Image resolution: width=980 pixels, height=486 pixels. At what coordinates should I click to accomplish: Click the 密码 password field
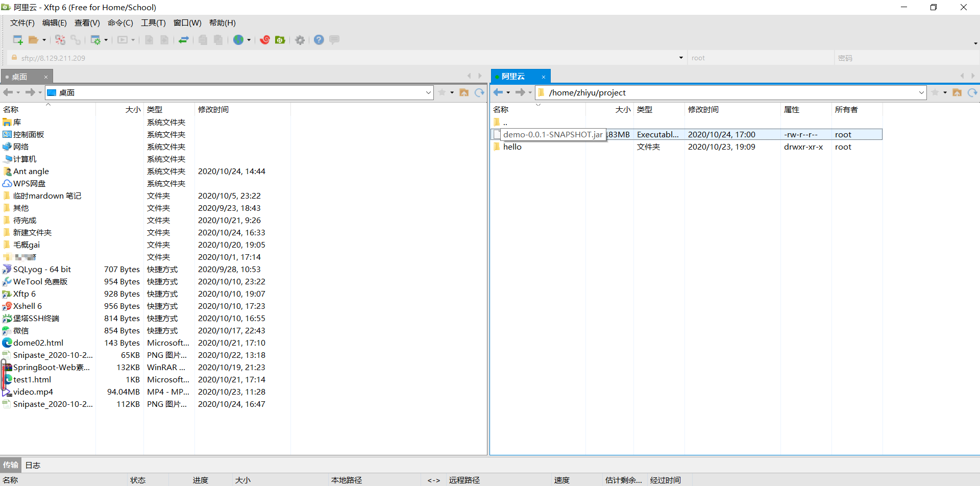[906, 58]
